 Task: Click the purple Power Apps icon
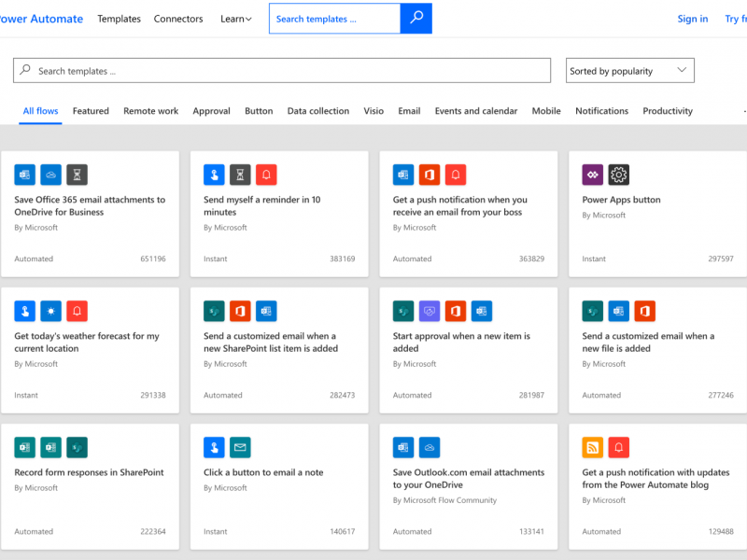point(593,175)
